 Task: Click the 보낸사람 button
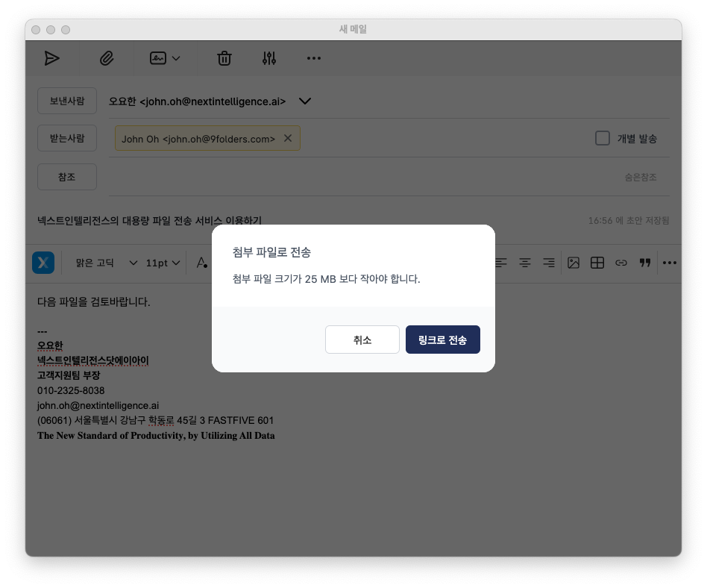67,101
